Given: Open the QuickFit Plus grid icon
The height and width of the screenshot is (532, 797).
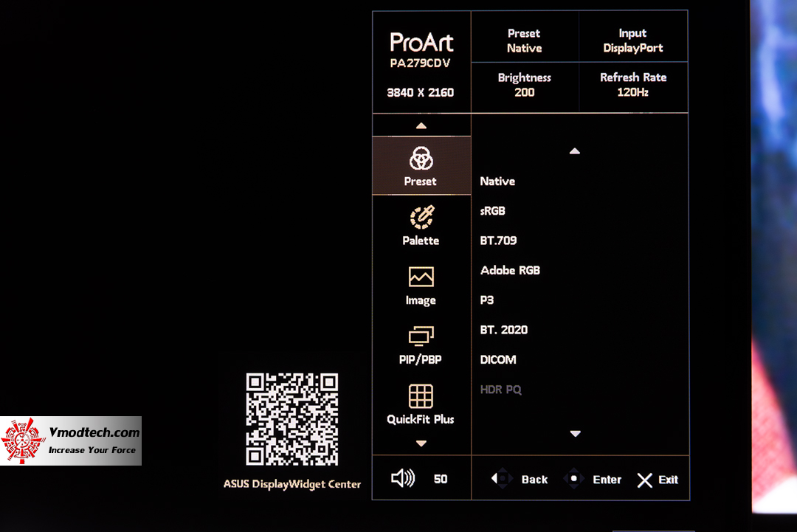Looking at the screenshot, I should [421, 395].
